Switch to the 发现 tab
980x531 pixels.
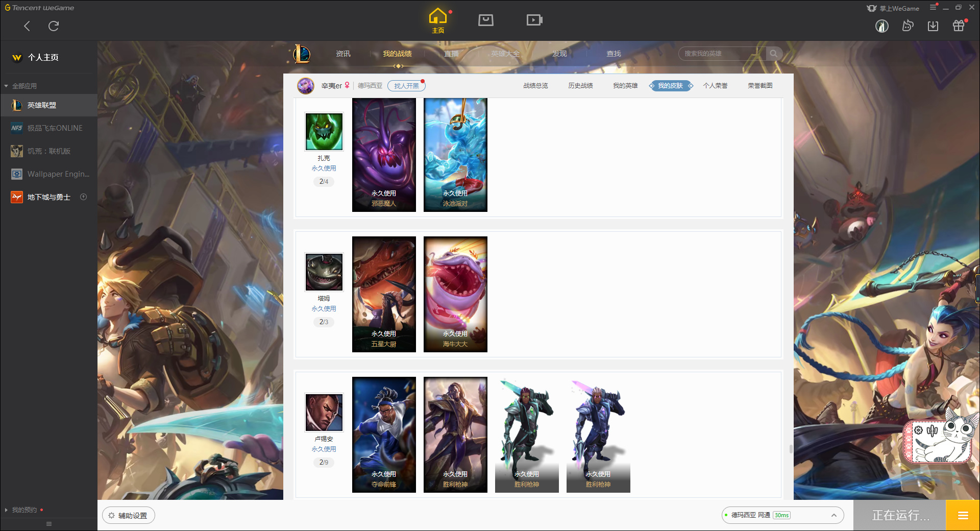(x=559, y=54)
